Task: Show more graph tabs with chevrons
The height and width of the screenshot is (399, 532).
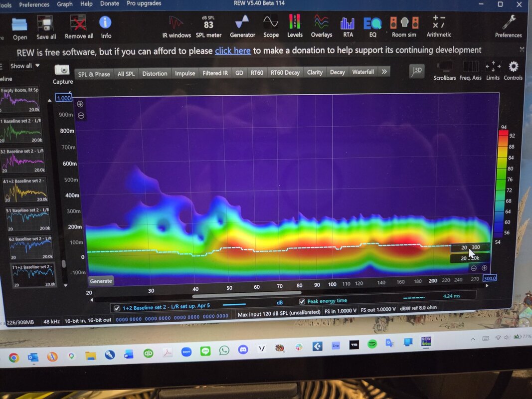Action: (x=384, y=72)
